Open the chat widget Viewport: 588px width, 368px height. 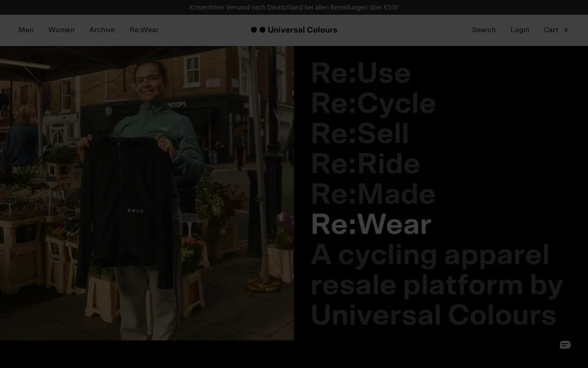pos(565,345)
